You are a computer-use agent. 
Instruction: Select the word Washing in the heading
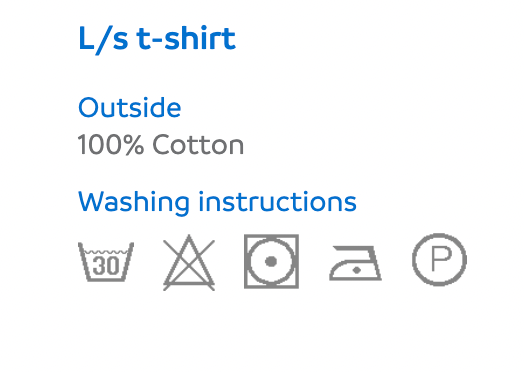click(x=134, y=202)
